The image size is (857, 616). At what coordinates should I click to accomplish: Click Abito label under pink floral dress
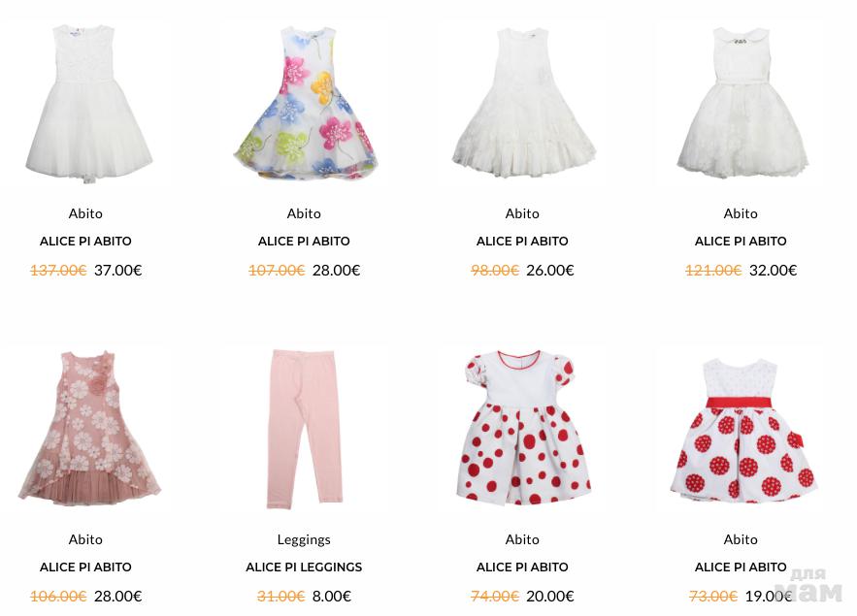[85, 539]
